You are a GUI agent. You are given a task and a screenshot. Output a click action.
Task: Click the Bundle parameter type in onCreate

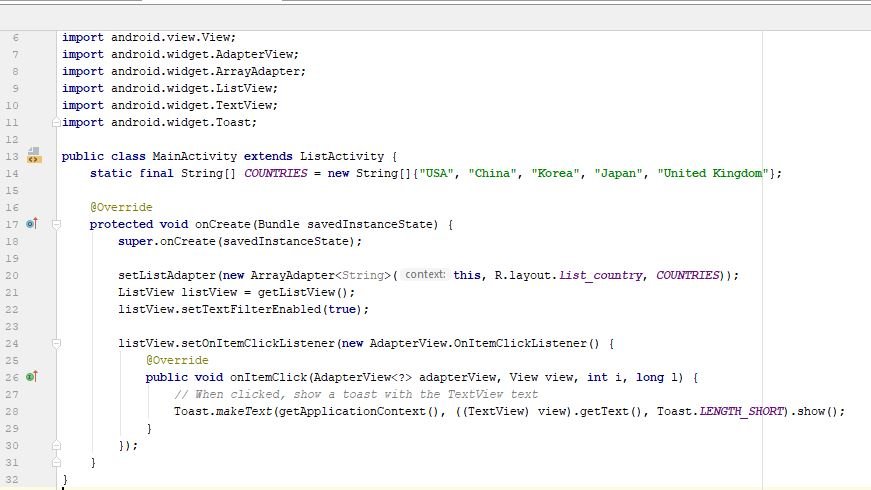278,224
